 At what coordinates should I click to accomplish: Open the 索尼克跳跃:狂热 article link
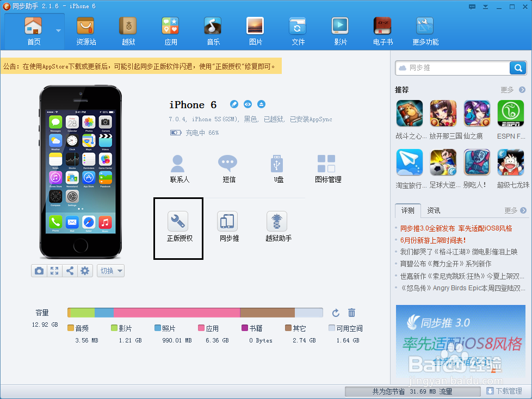click(462, 276)
